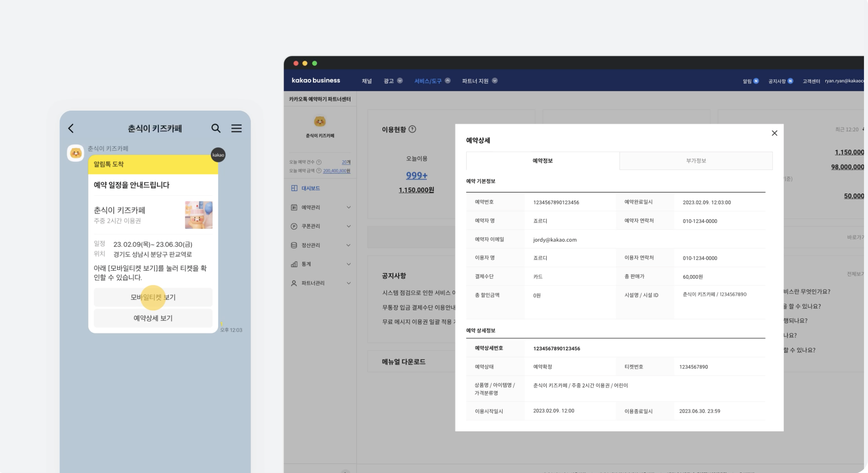The height and width of the screenshot is (473, 868).
Task: Click the 춘식이 키즈카페 profile avatar in chat
Action: (76, 153)
